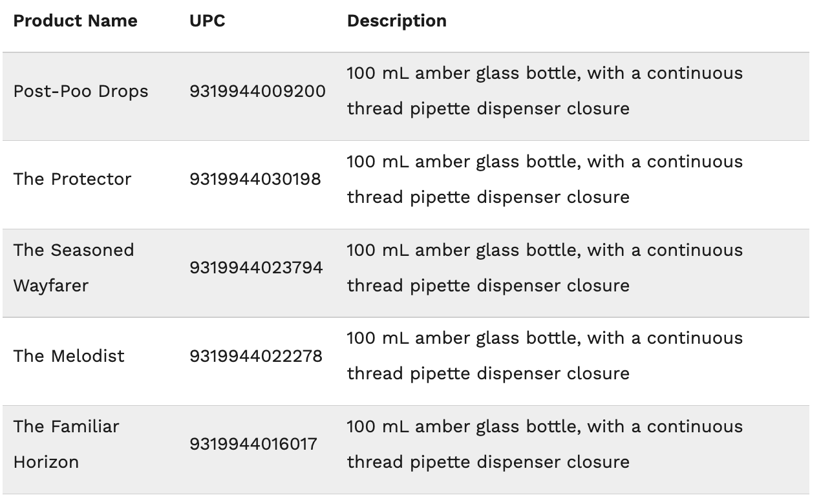The height and width of the screenshot is (504, 821).
Task: Select UPC 9319944023794
Action: coord(256,268)
